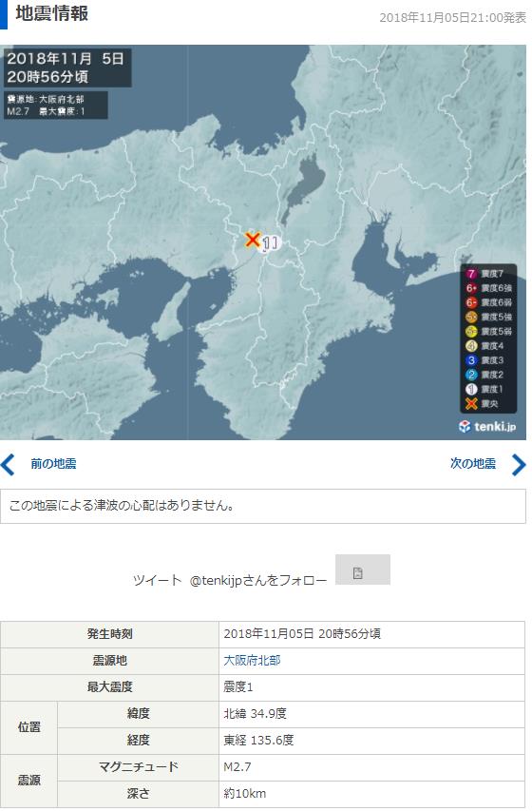Click the left chevron for previous earthquake
532x811 pixels.
click(x=8, y=464)
